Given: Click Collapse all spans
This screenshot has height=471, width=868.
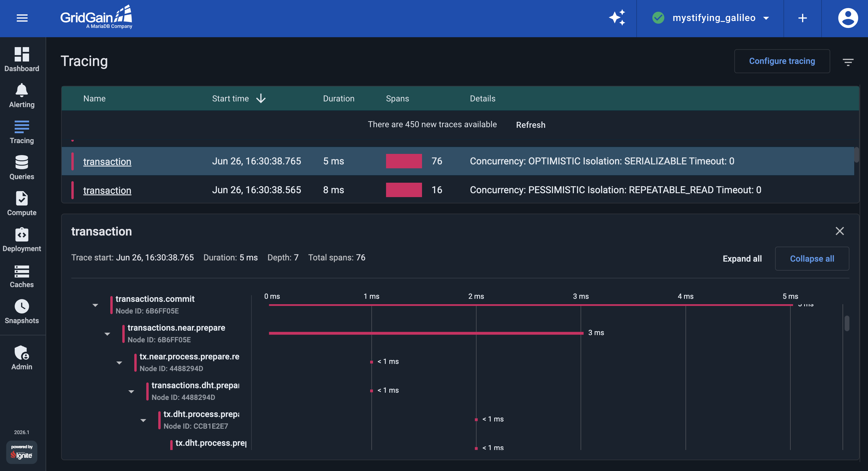Looking at the screenshot, I should tap(812, 258).
